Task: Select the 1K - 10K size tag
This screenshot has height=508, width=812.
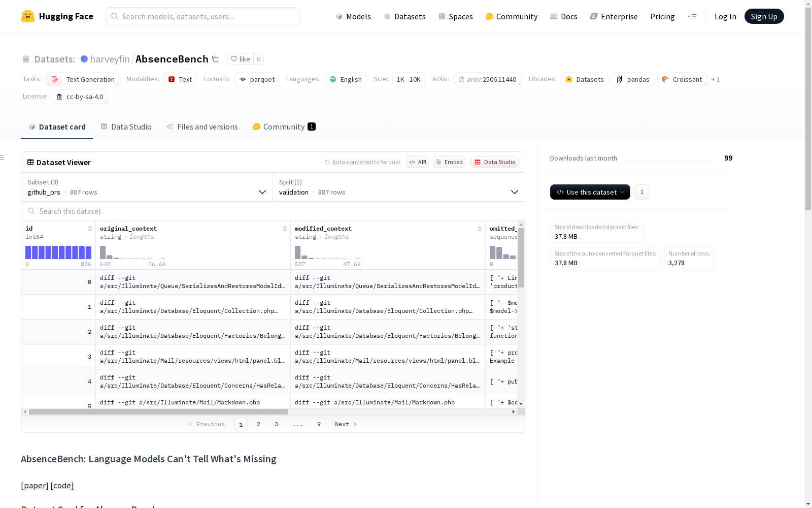Action: (x=409, y=79)
